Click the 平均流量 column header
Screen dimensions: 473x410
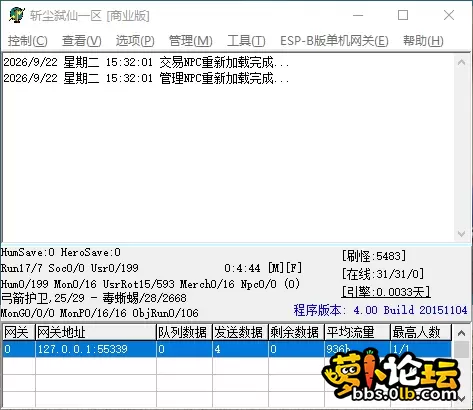click(x=357, y=332)
